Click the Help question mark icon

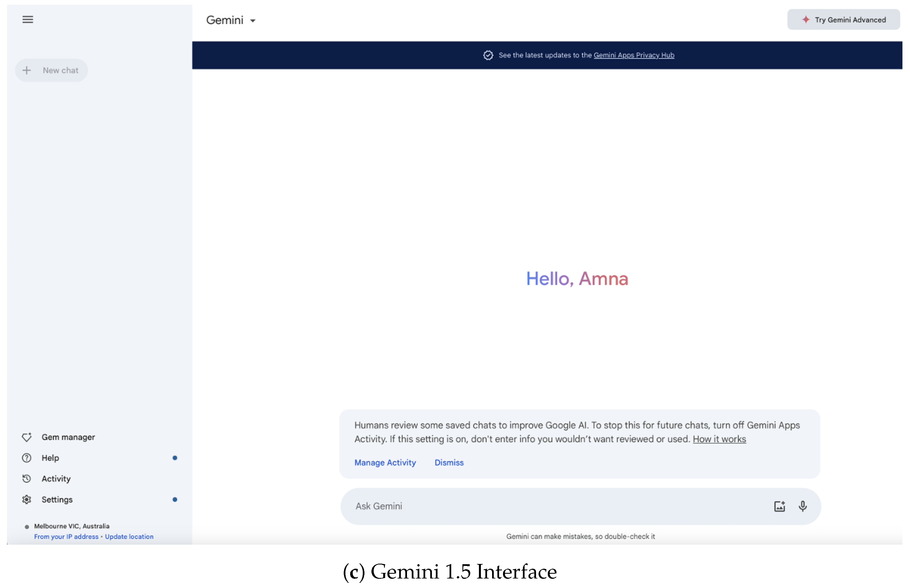pos(27,458)
